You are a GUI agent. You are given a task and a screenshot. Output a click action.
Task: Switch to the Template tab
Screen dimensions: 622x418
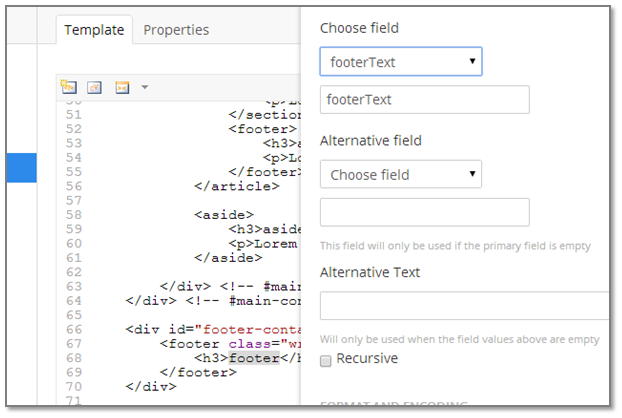94,30
